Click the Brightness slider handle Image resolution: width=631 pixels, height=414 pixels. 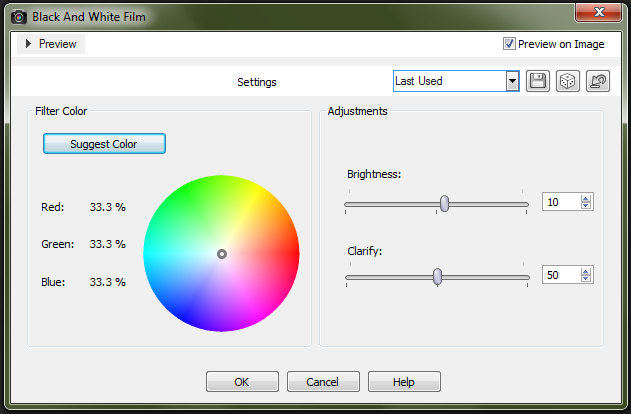coord(444,204)
